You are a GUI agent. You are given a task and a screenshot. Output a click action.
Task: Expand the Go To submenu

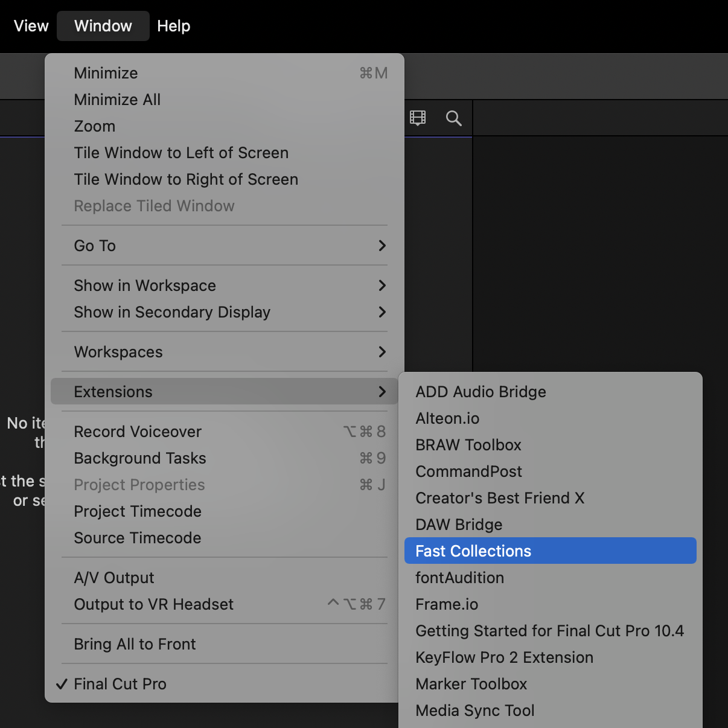point(224,246)
